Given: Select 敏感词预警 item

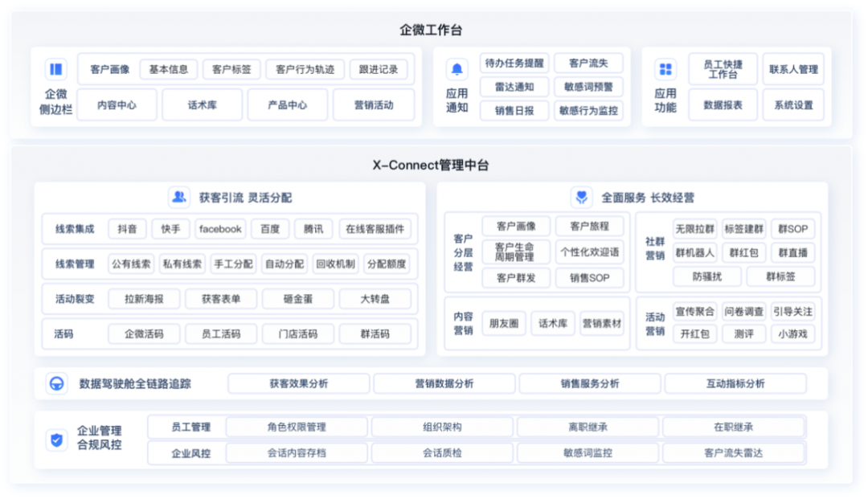Looking at the screenshot, I should click(x=588, y=87).
